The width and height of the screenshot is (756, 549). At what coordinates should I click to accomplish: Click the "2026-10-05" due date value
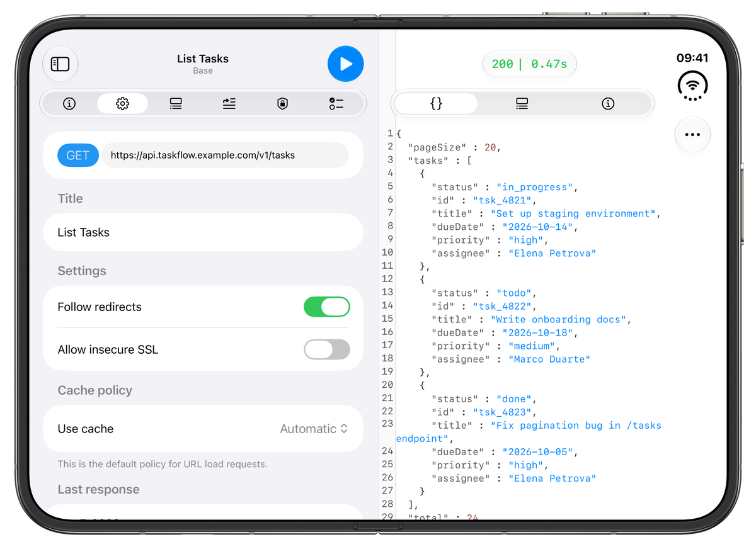538,451
